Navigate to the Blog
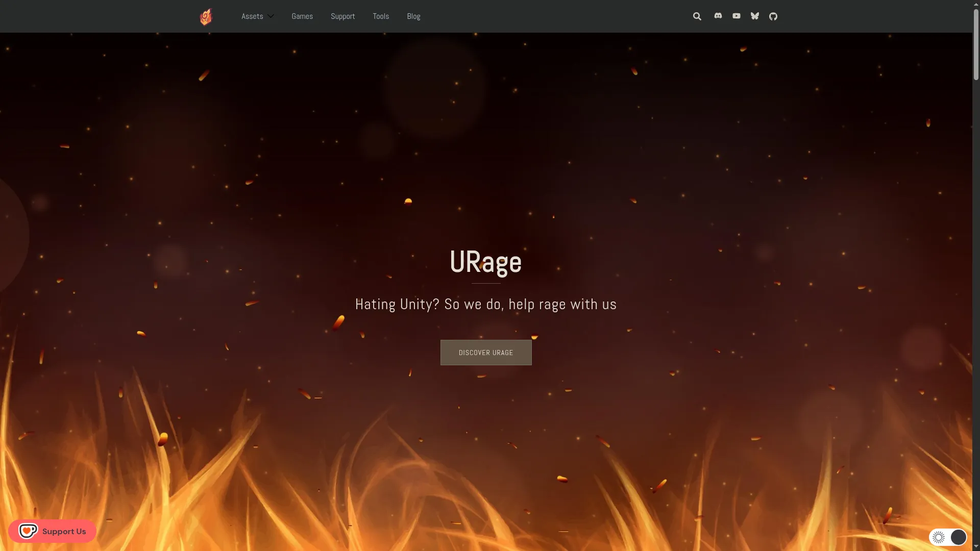 [x=414, y=16]
